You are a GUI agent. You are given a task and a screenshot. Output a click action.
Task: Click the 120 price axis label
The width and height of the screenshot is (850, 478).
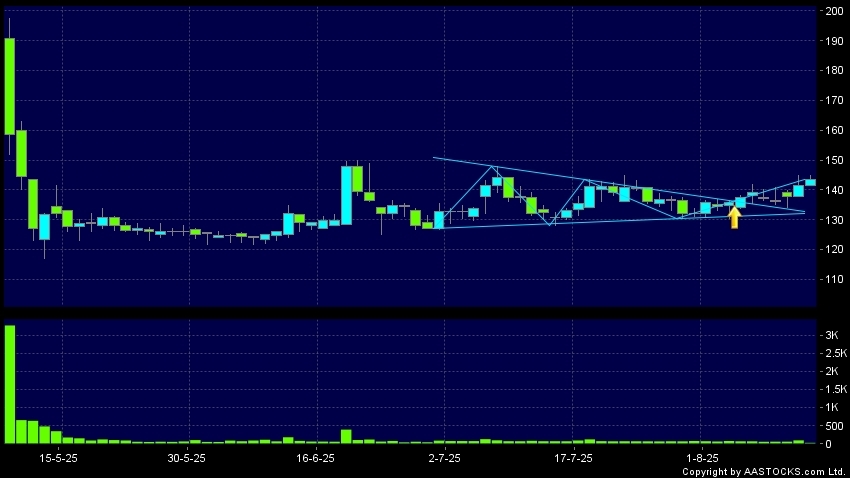(834, 250)
